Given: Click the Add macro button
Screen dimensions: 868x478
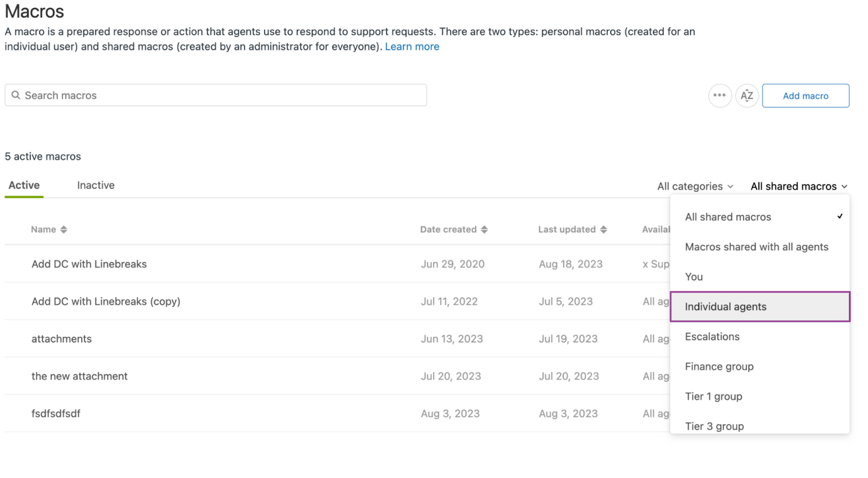Looking at the screenshot, I should pyautogui.click(x=805, y=95).
